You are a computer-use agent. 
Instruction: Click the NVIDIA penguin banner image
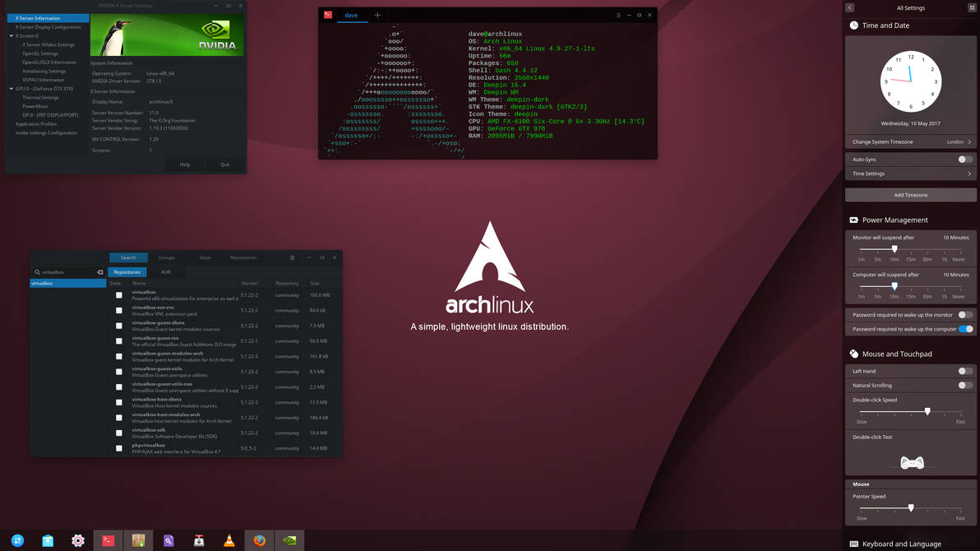point(167,35)
